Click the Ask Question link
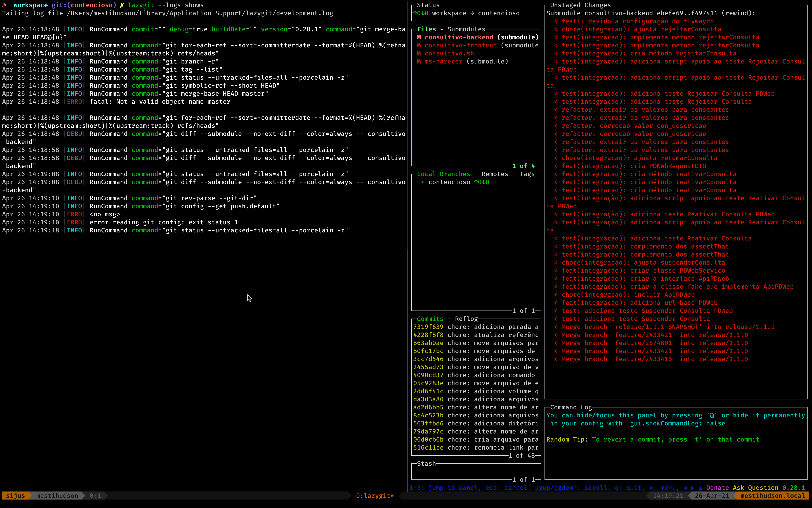The height and width of the screenshot is (508, 812). tap(755, 487)
